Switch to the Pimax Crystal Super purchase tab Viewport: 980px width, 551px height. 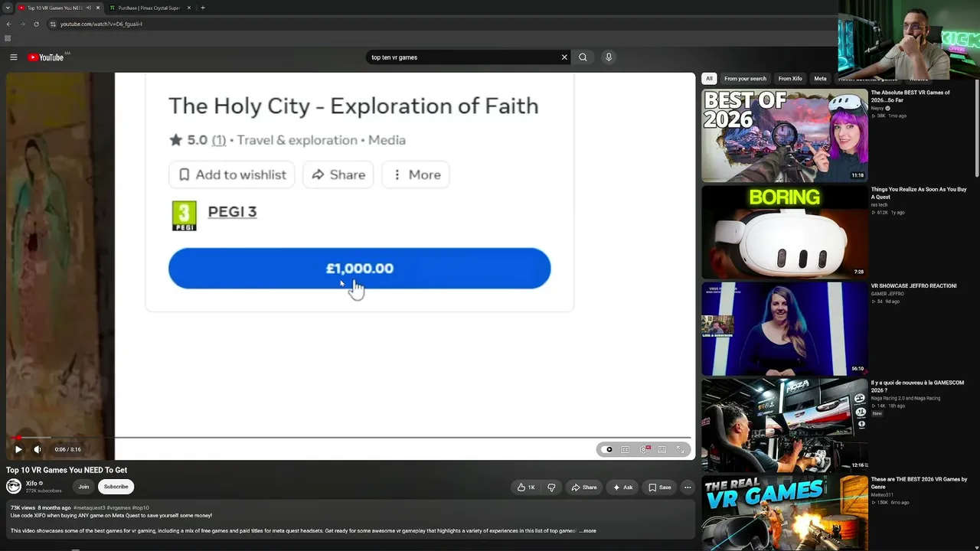pyautogui.click(x=150, y=8)
